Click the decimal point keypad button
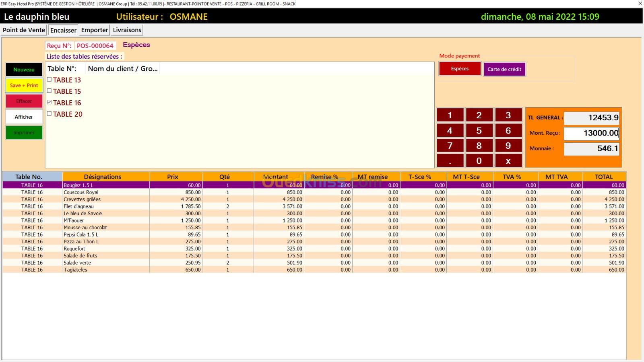Image resolution: width=644 pixels, height=362 pixels. 450,161
